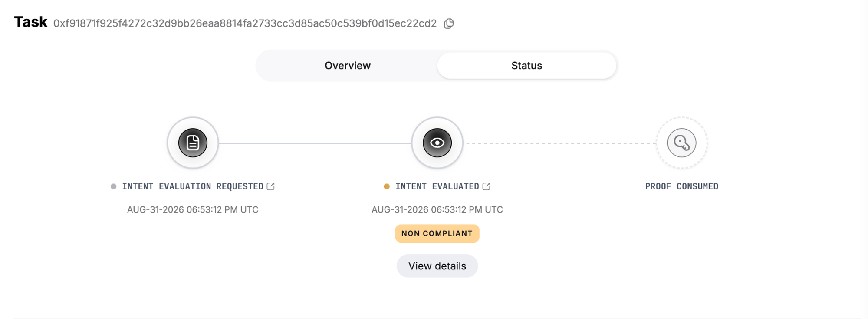
Task: Click the Intent Evaluated label
Action: point(437,186)
